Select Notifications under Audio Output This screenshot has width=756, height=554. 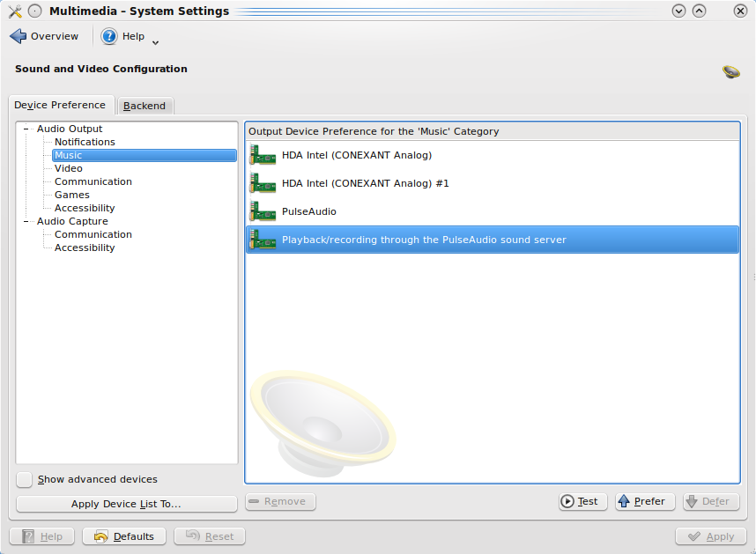[x=85, y=142]
